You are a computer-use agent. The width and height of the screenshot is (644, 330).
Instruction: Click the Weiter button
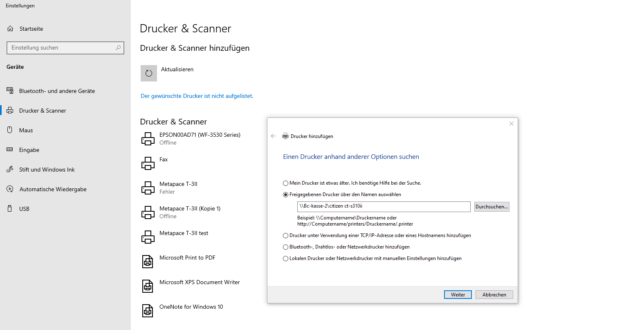pyautogui.click(x=458, y=295)
